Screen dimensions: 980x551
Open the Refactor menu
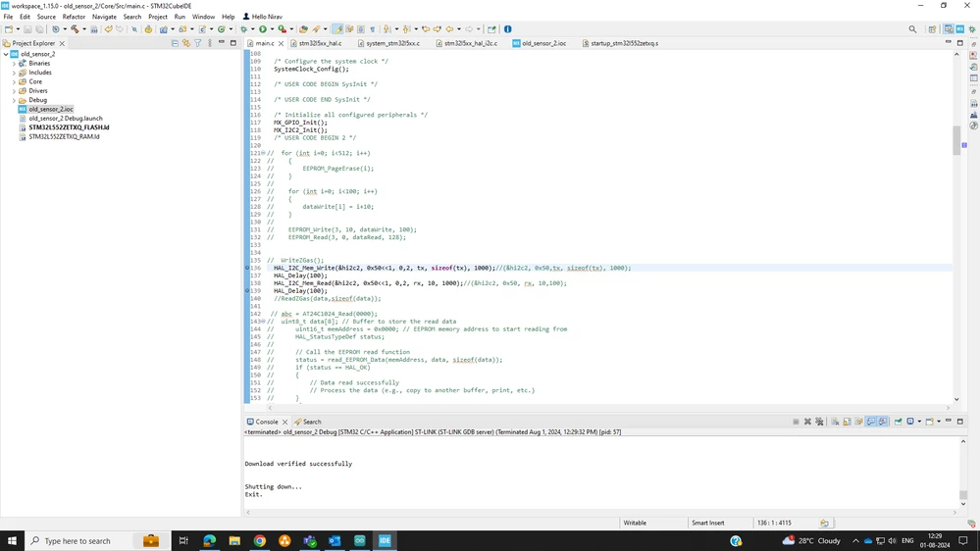click(x=74, y=17)
